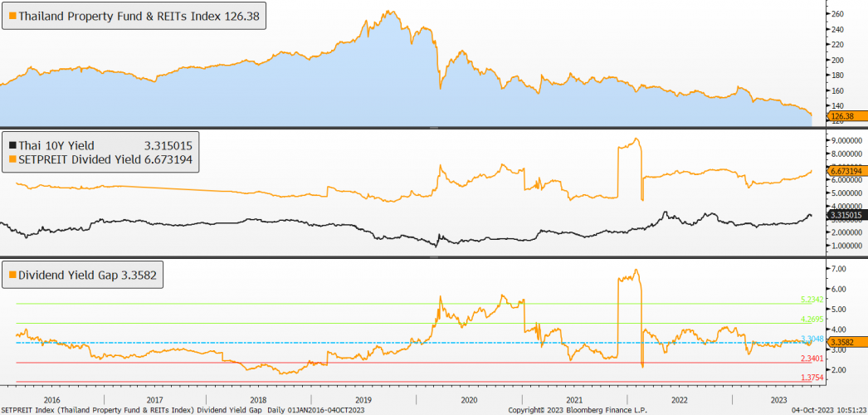Select the Dividend Yield Gap legend label
Image resolution: width=868 pixels, height=415 pixels.
click(x=89, y=274)
